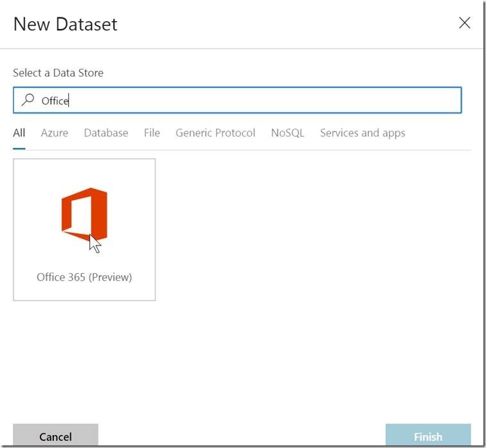Select the Office 365 (Preview) data store tile
Image resolution: width=486 pixels, height=448 pixels.
[84, 229]
